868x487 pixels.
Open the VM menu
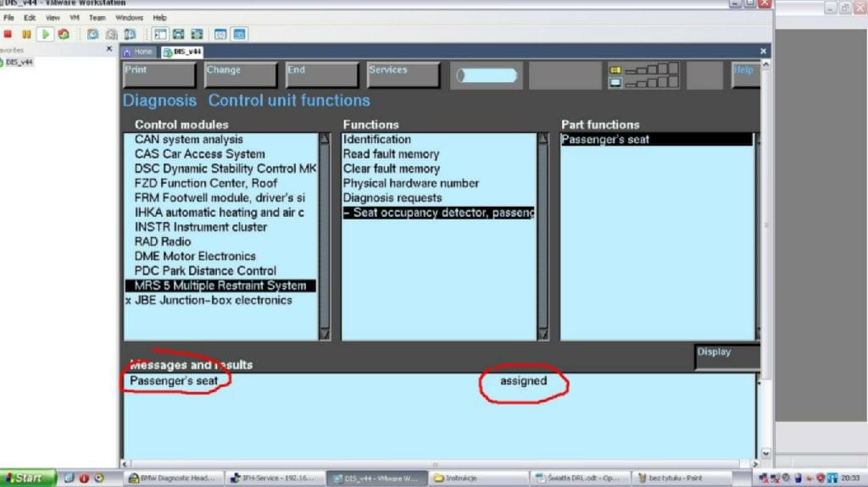coord(75,18)
